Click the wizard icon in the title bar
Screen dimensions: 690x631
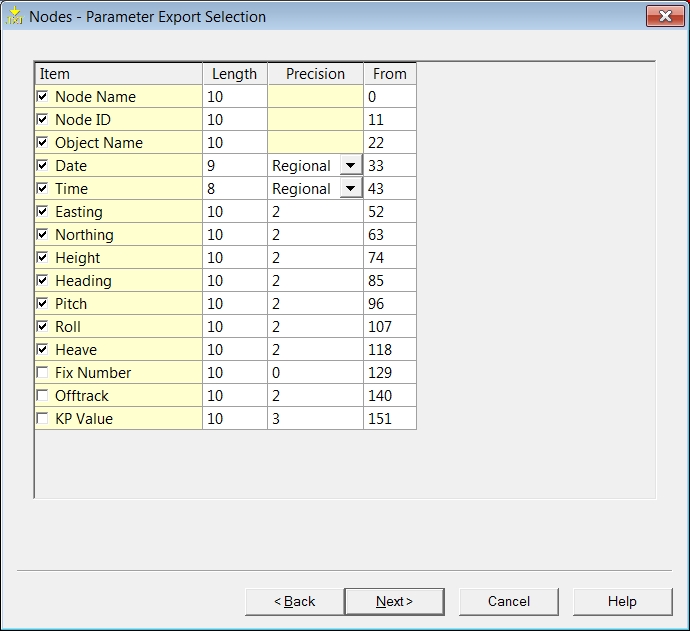pyautogui.click(x=14, y=16)
